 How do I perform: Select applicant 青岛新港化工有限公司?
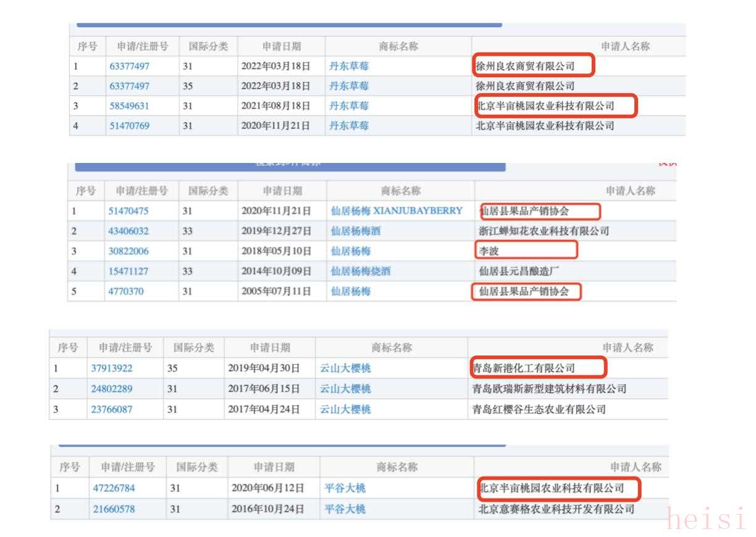coord(524,368)
